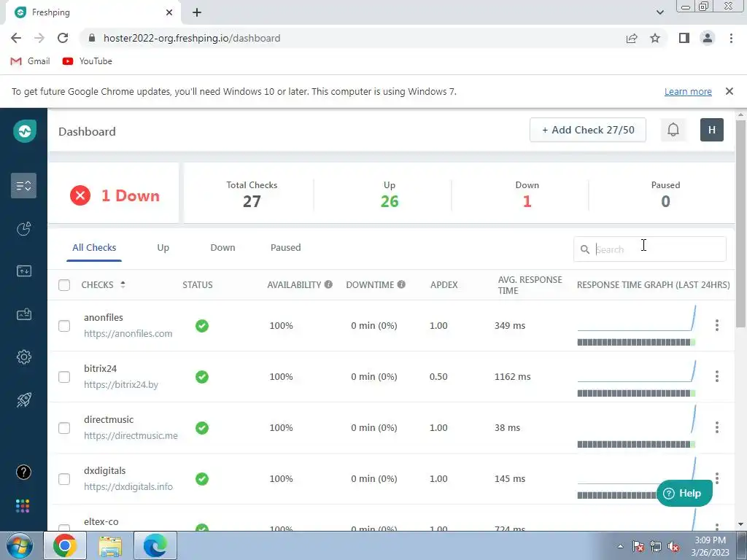Click the notifications bell icon

coord(673,130)
